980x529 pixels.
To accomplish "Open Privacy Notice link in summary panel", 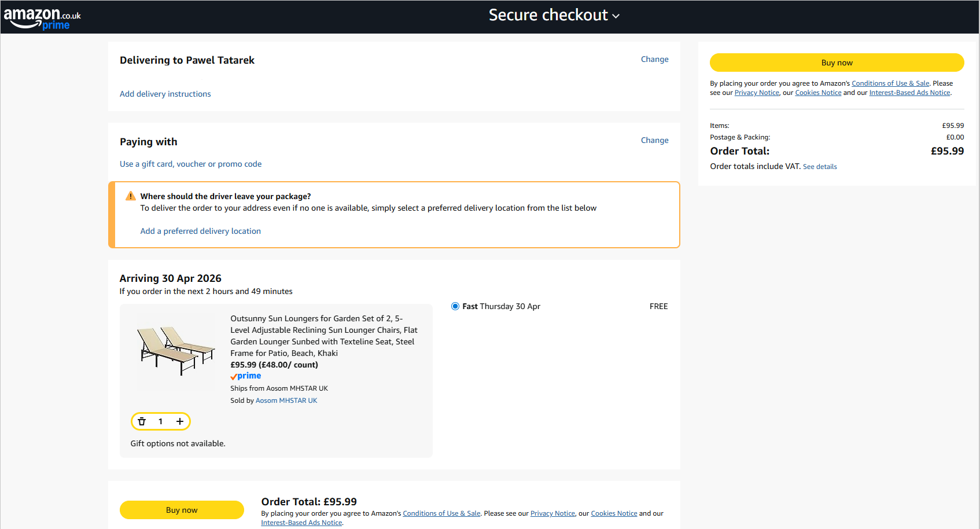I will [x=757, y=93].
